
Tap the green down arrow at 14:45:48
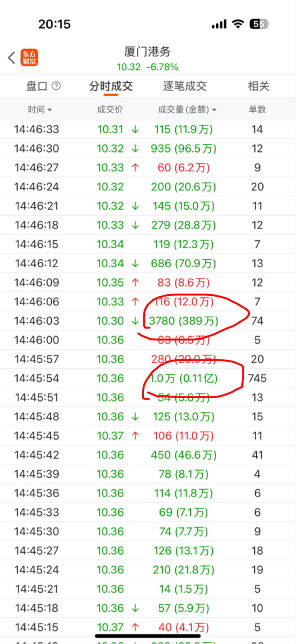tap(135, 417)
